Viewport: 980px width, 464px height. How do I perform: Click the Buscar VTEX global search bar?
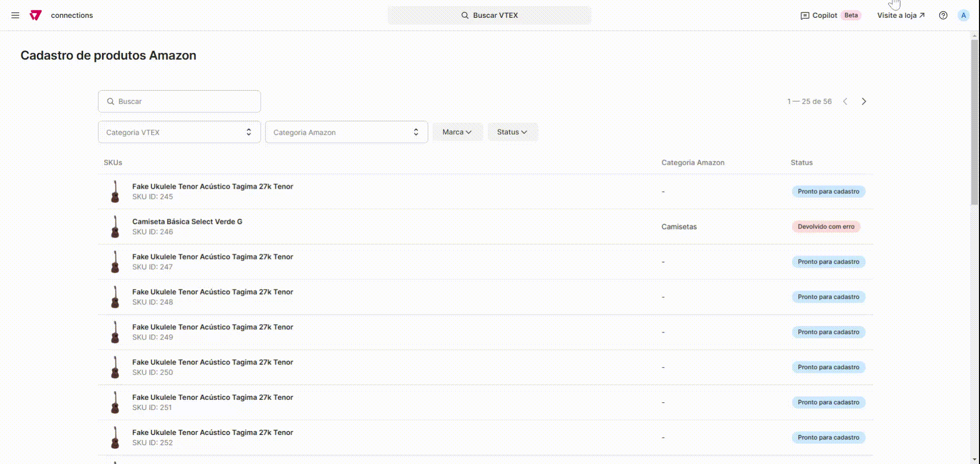point(489,15)
